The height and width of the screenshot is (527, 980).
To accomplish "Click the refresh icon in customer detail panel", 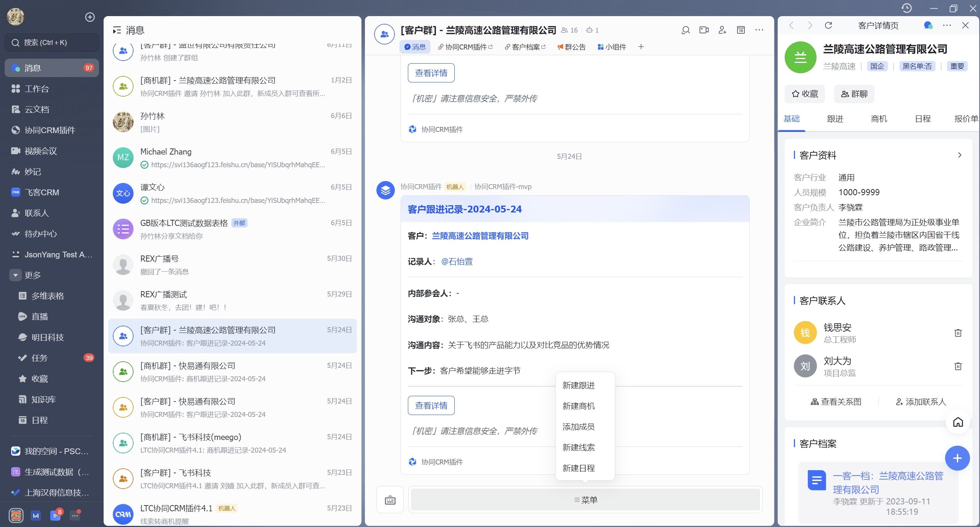I will (828, 25).
